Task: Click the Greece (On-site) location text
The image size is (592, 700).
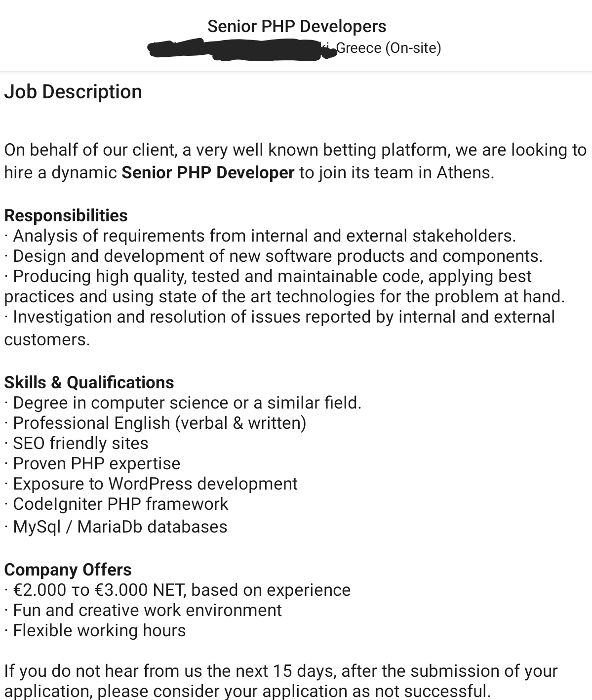Action: click(x=389, y=48)
